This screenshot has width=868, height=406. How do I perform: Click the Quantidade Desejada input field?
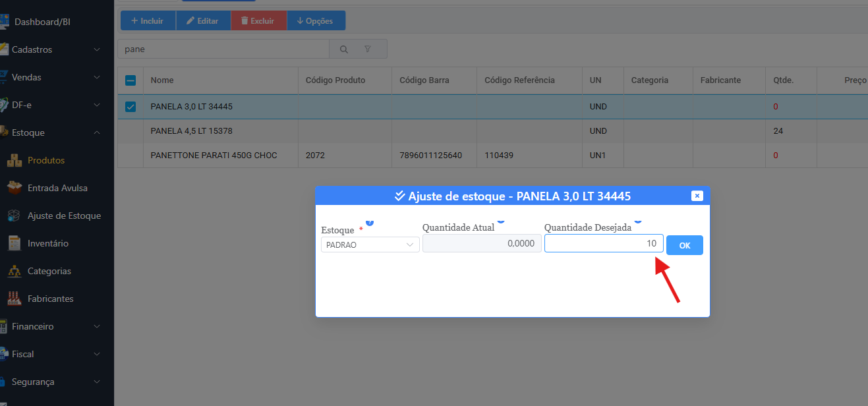pyautogui.click(x=603, y=244)
